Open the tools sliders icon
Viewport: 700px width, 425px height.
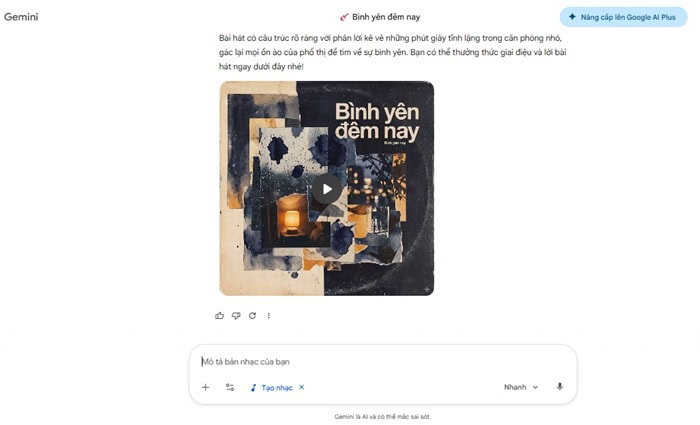tap(230, 387)
